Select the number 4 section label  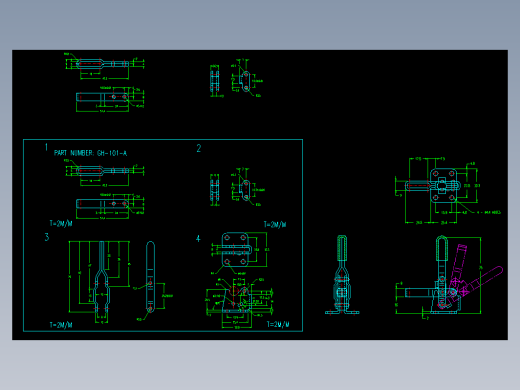pos(198,239)
